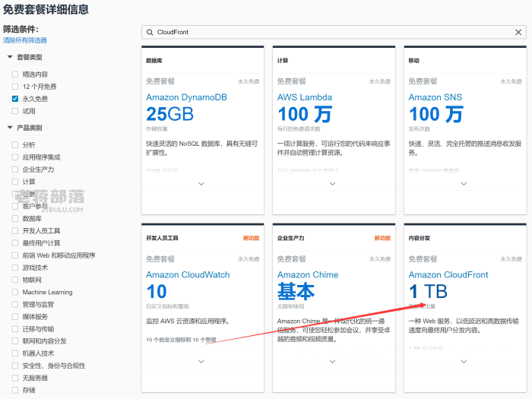The width and height of the screenshot is (532, 399).
Task: Open the Amazon CloudFront link
Action: click(448, 275)
